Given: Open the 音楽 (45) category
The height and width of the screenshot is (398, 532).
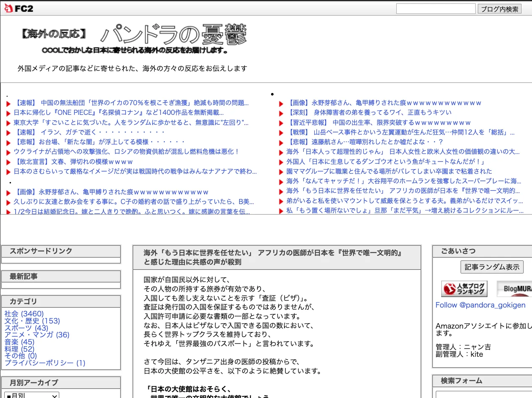Looking at the screenshot, I should [x=19, y=342].
